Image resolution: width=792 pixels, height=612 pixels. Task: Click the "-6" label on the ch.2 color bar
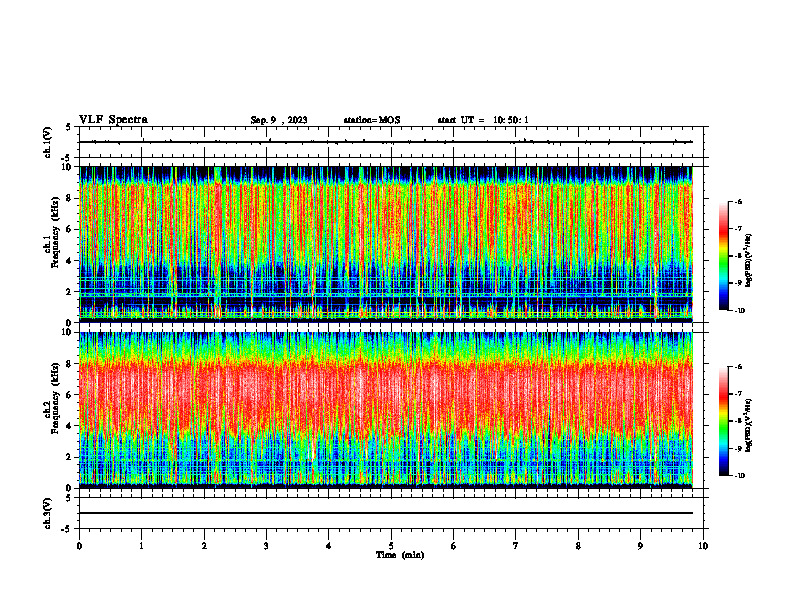[738, 367]
